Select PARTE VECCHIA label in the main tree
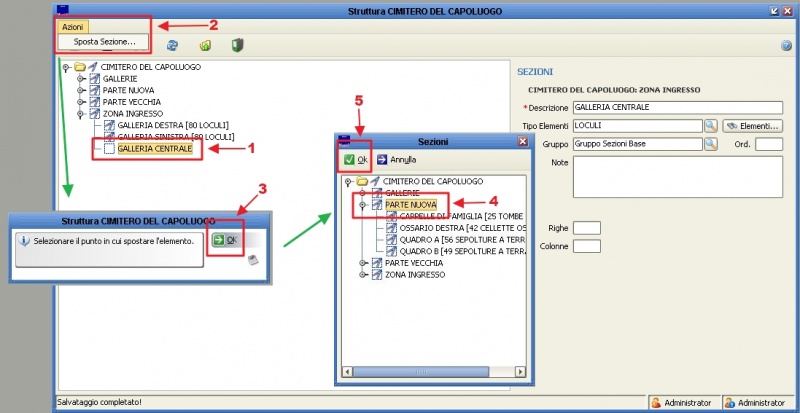 click(x=132, y=102)
